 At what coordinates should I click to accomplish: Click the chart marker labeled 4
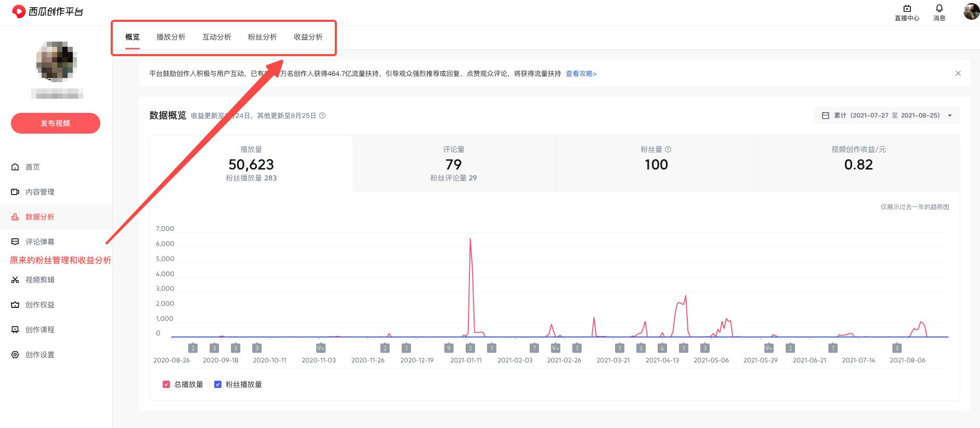coord(662,348)
